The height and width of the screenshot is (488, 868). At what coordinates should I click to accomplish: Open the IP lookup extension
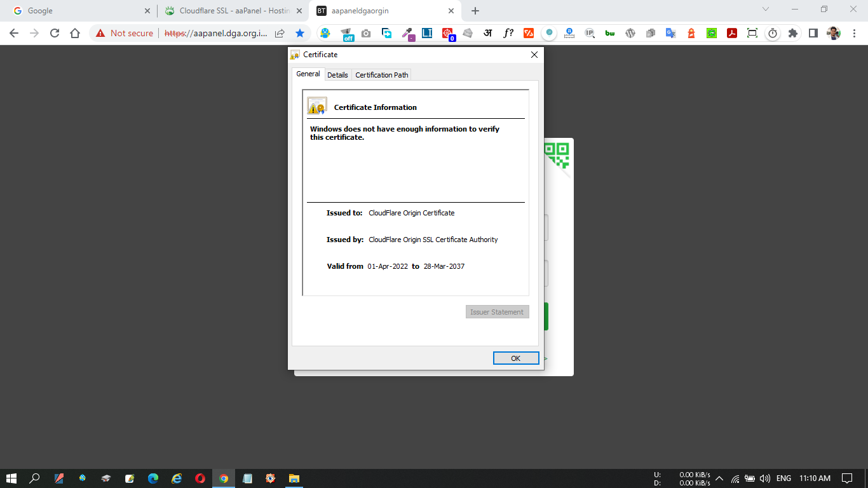(x=590, y=33)
